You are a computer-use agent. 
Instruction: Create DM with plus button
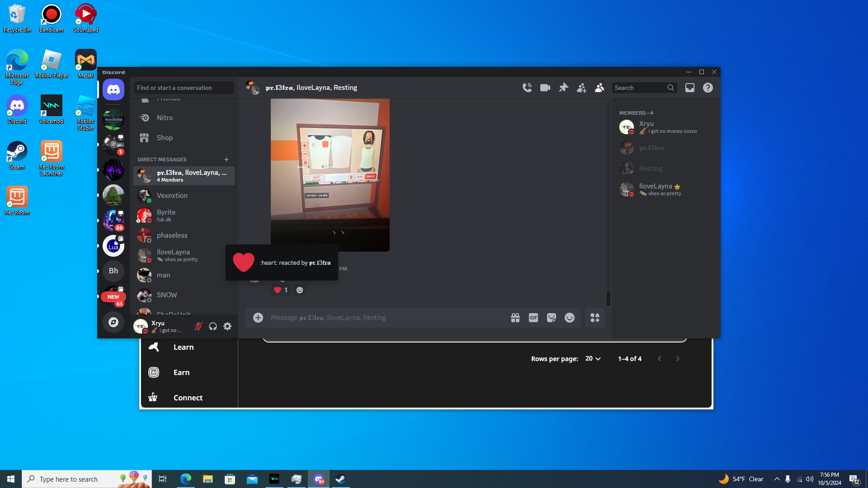(x=226, y=160)
